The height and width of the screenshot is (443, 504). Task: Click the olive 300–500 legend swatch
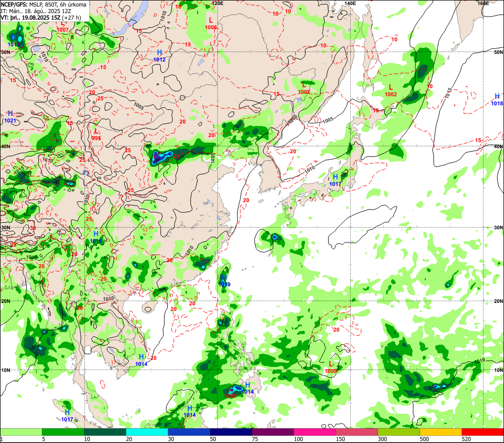coord(399,432)
